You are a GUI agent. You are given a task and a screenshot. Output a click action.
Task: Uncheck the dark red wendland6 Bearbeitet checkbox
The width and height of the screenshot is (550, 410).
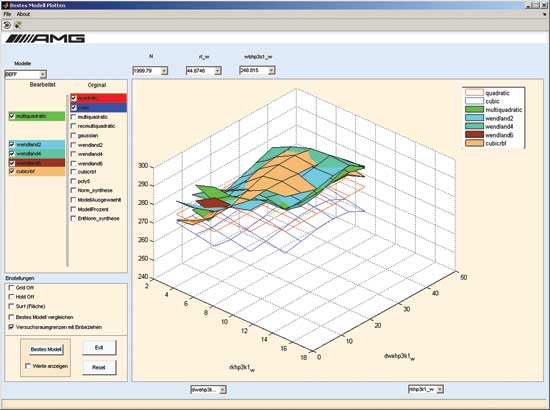pos(12,163)
